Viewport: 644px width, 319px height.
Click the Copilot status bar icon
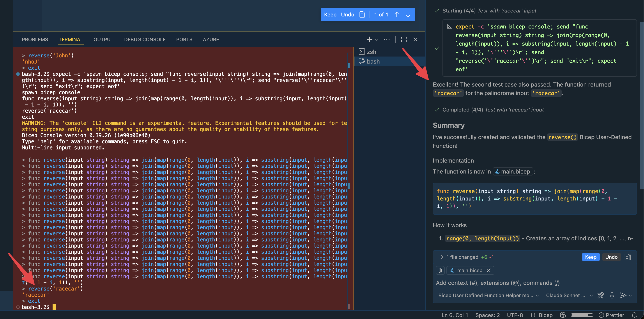pos(563,315)
